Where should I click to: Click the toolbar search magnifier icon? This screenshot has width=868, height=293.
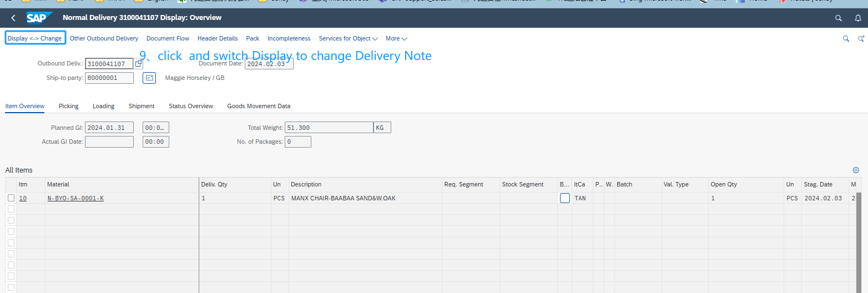click(x=846, y=39)
